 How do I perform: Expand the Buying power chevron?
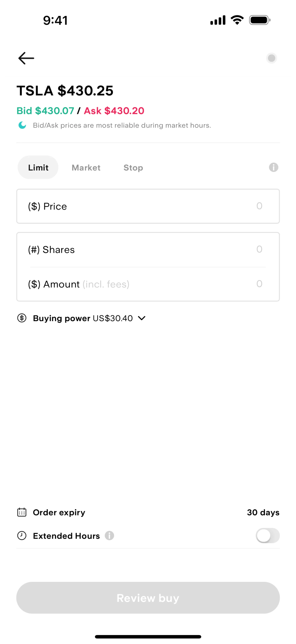coord(142,318)
